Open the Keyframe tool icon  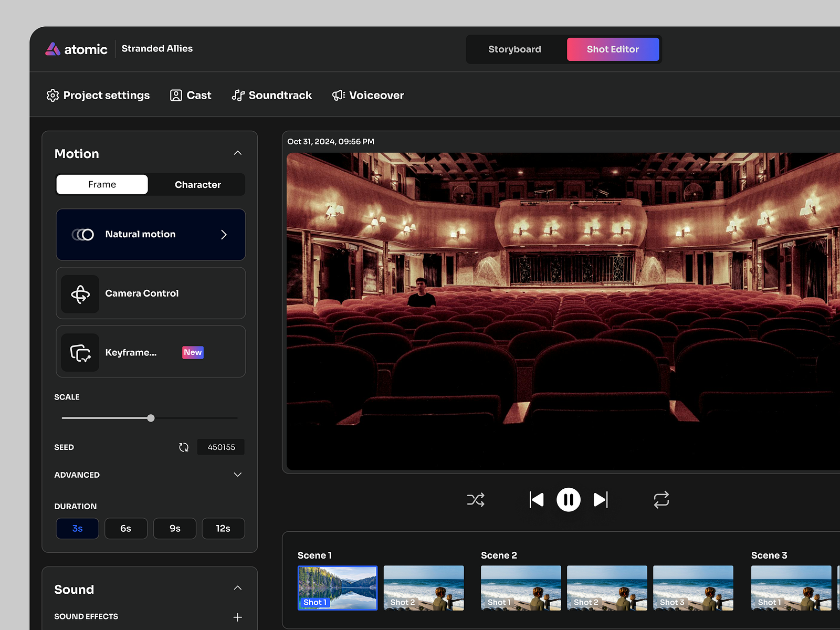tap(80, 352)
